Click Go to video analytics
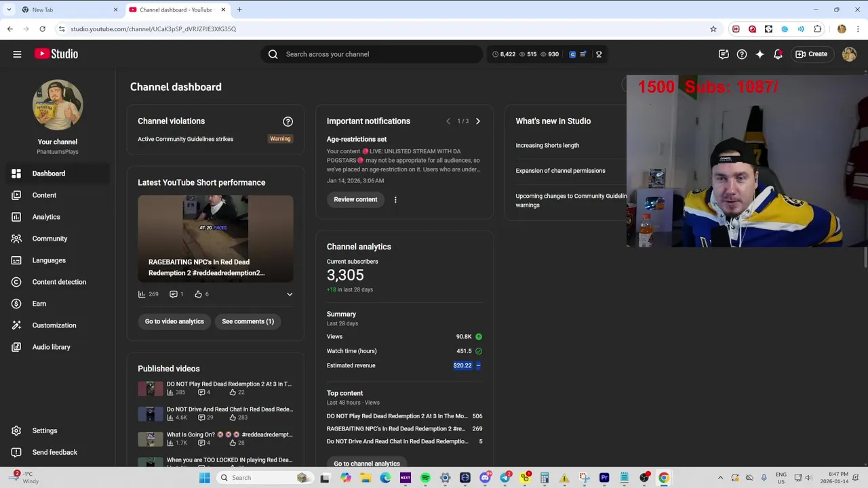The height and width of the screenshot is (488, 868). (174, 321)
